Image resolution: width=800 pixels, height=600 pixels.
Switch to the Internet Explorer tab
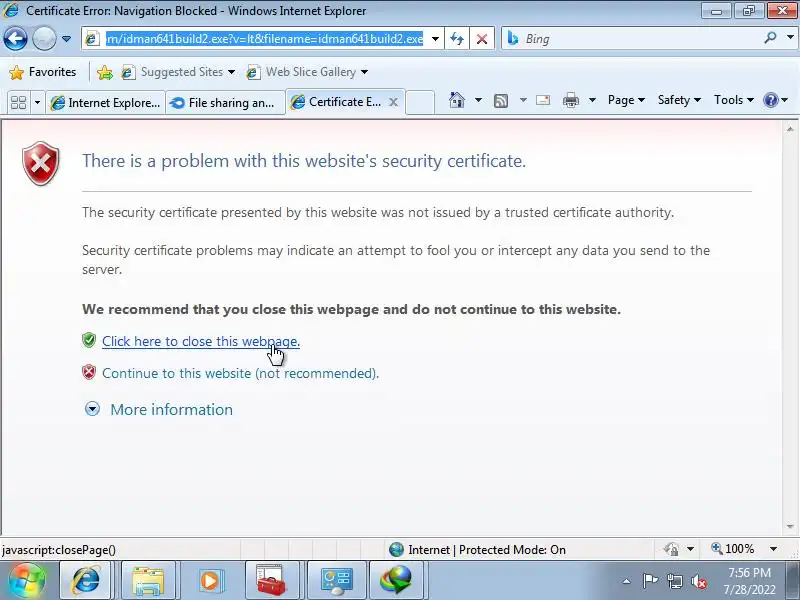tap(106, 103)
